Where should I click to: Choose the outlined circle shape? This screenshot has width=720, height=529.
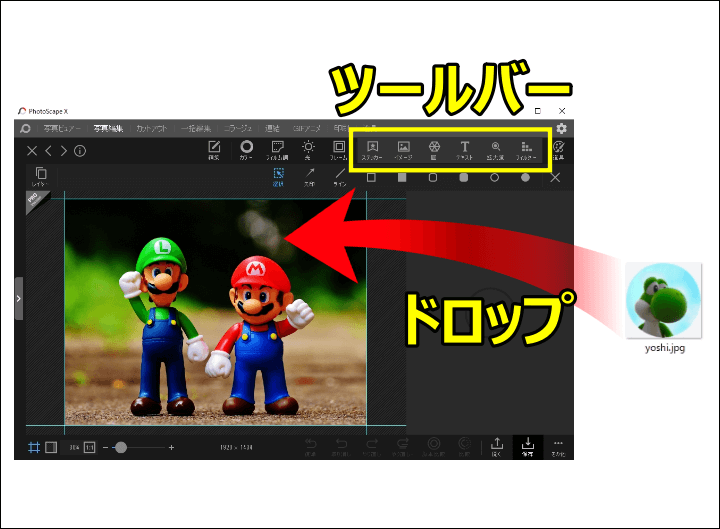[495, 177]
